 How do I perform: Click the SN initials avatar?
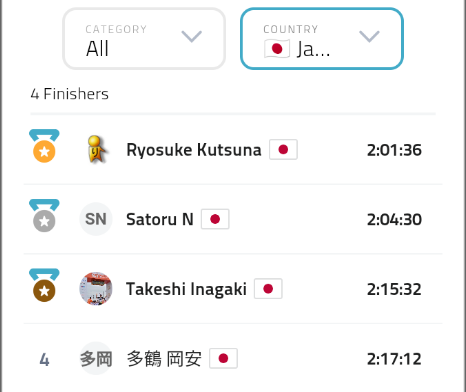point(96,219)
